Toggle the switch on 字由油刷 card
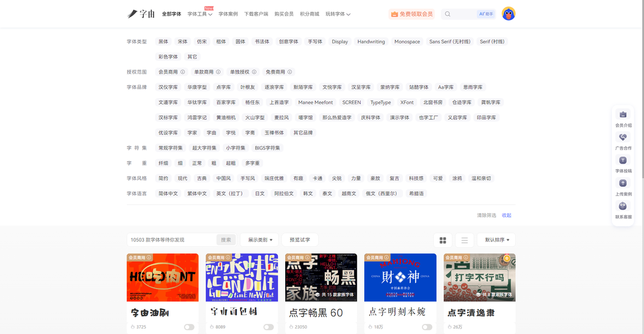The width and height of the screenshot is (644, 334). pos(189,327)
